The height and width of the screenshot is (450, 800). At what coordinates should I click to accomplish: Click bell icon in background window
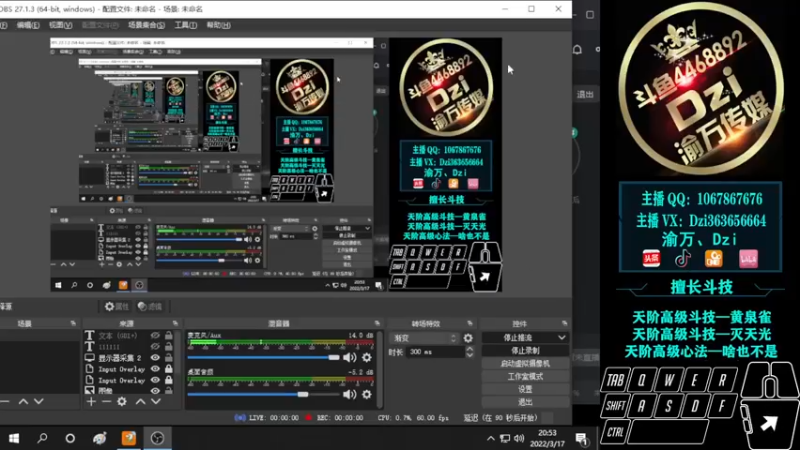[x=578, y=49]
